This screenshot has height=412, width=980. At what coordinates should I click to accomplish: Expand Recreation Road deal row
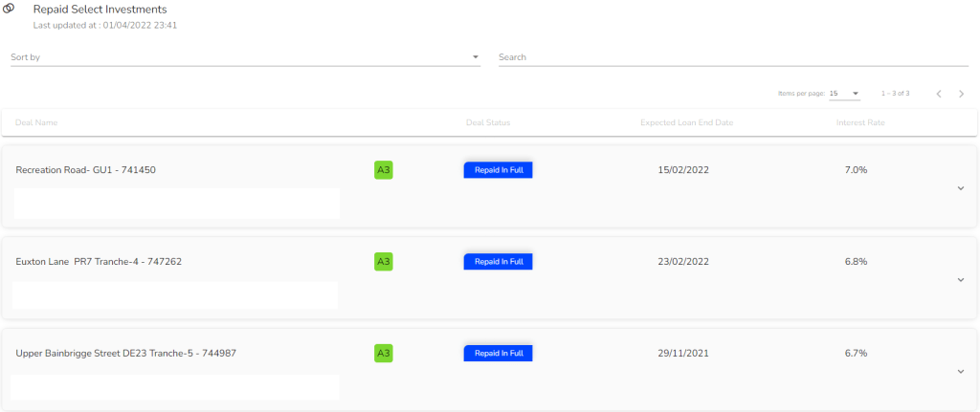tap(960, 188)
